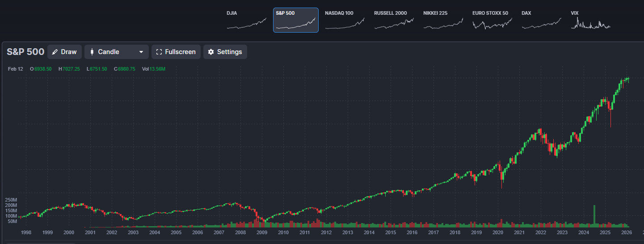Click the open value O6938.50

41,69
